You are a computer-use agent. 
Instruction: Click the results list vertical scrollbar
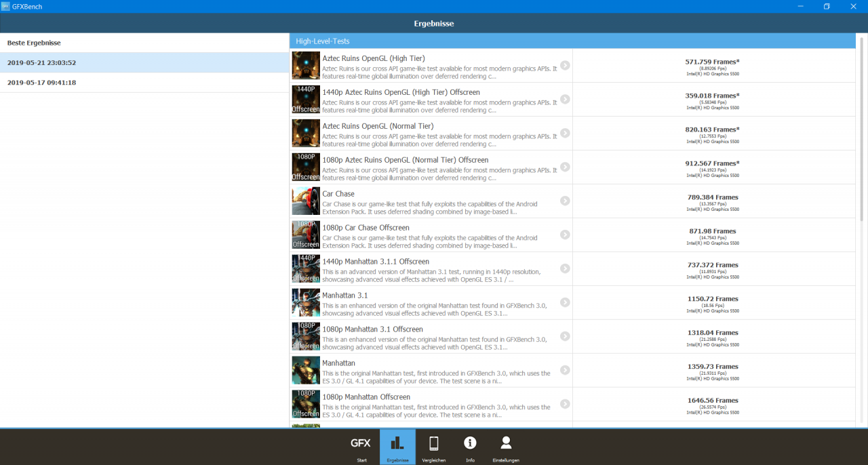click(x=862, y=129)
